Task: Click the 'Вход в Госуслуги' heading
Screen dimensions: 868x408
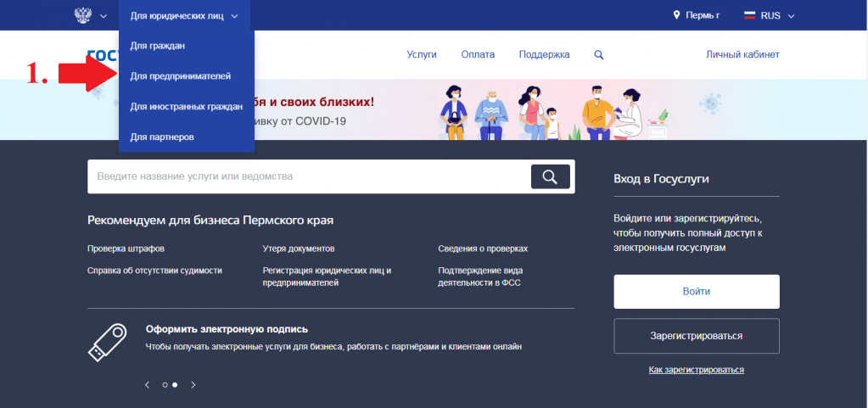Action: tap(662, 179)
